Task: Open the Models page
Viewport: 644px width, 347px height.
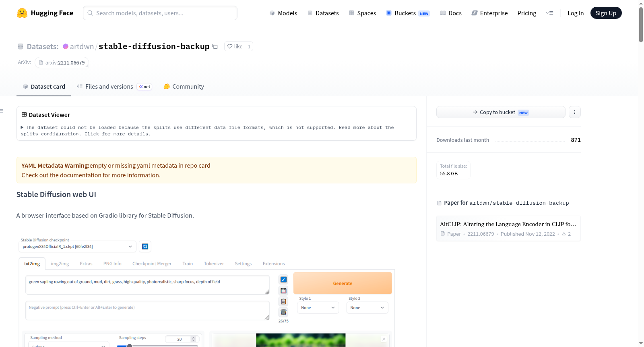Action: pos(283,13)
